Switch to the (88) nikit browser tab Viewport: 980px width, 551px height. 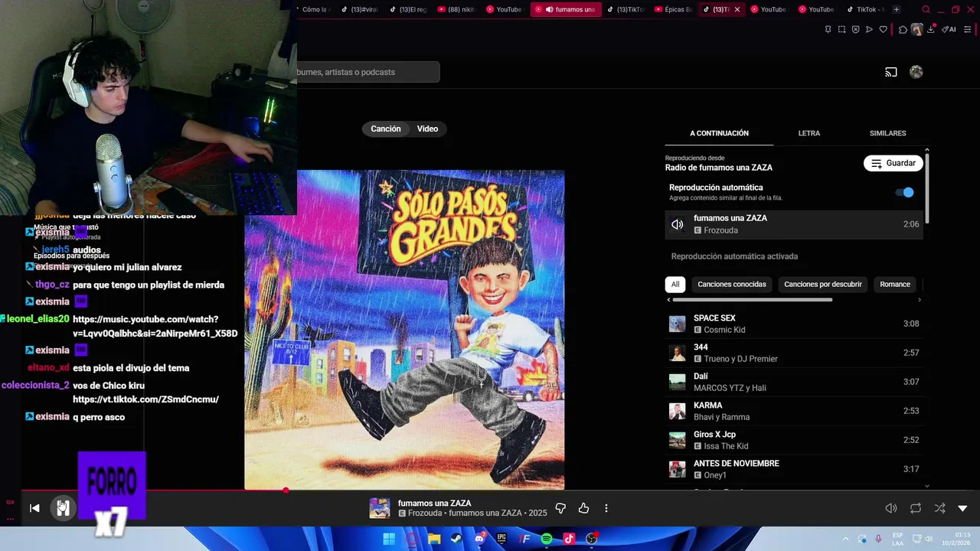tap(458, 9)
